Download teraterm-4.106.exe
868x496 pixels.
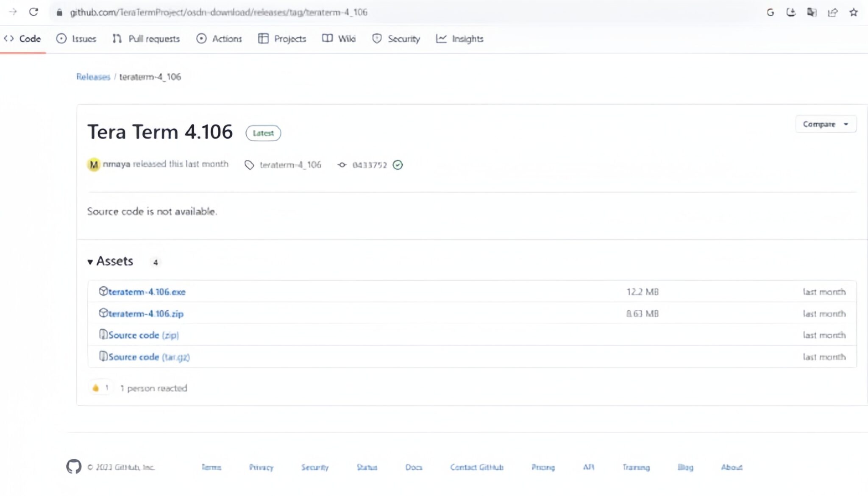tap(146, 292)
